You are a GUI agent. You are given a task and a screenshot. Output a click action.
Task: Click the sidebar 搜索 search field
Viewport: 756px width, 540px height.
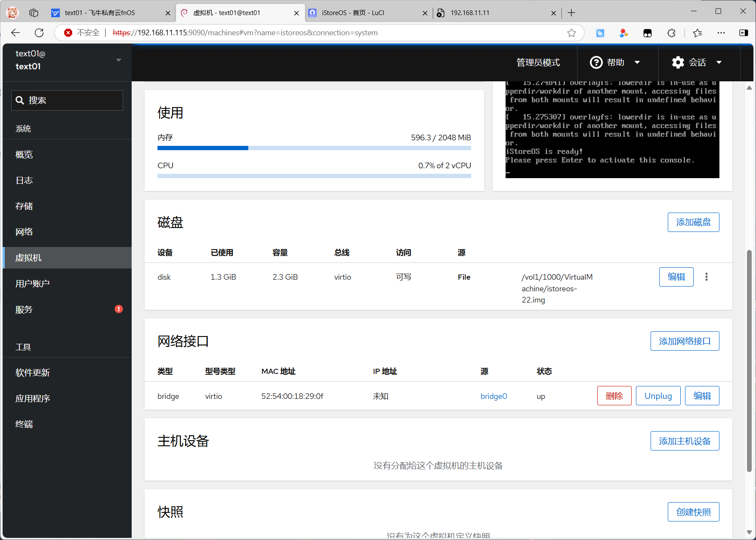pos(67,100)
